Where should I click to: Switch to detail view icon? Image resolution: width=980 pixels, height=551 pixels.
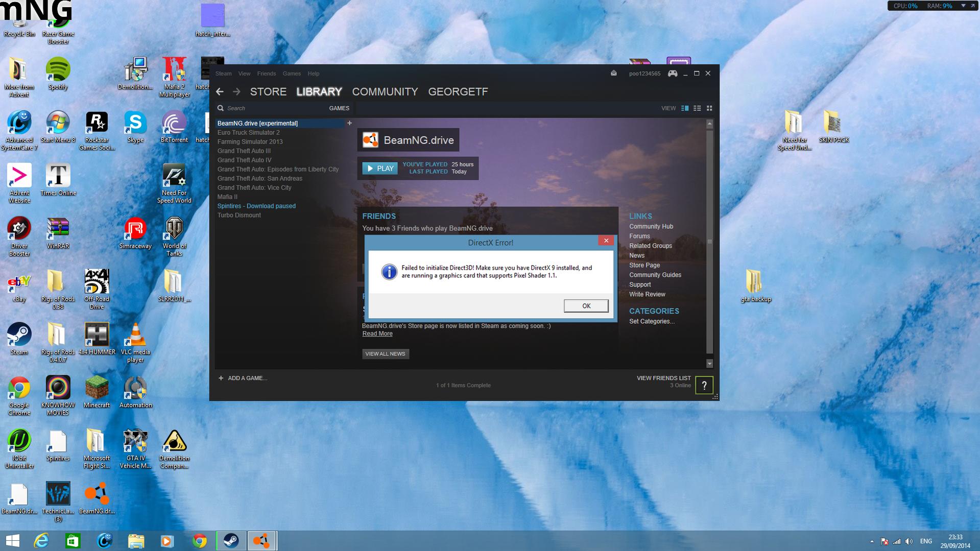tap(685, 108)
